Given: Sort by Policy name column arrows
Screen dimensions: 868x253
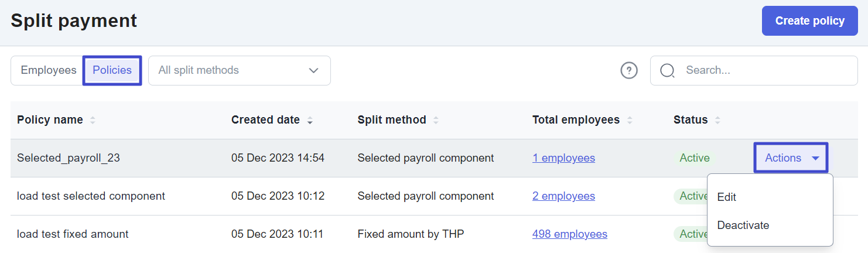Looking at the screenshot, I should pyautogui.click(x=93, y=120).
